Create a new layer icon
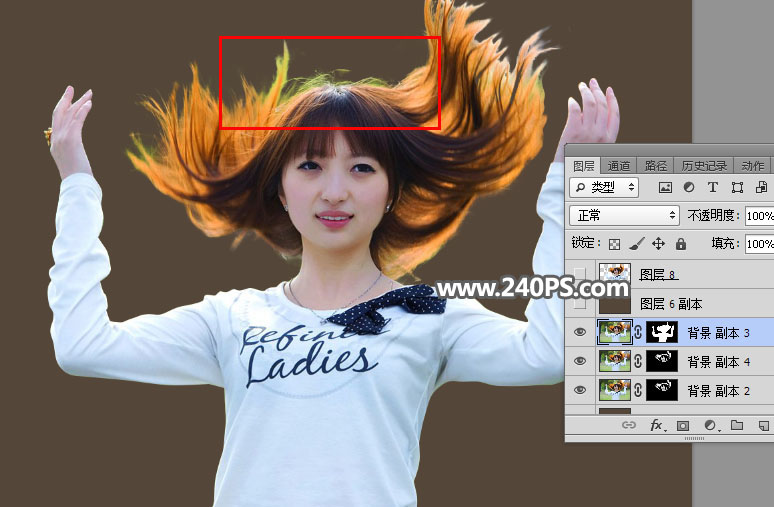The width and height of the screenshot is (774, 507). point(764,425)
